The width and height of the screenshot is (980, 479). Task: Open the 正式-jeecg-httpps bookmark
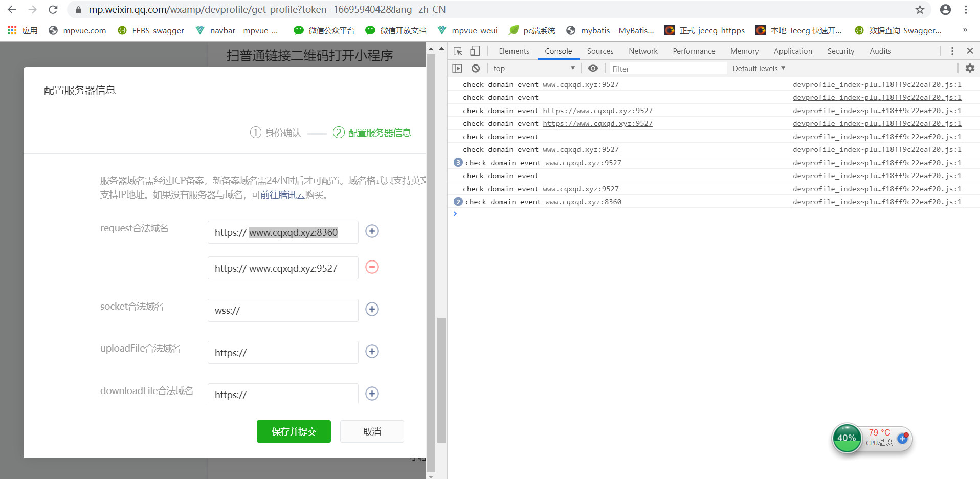tap(705, 30)
